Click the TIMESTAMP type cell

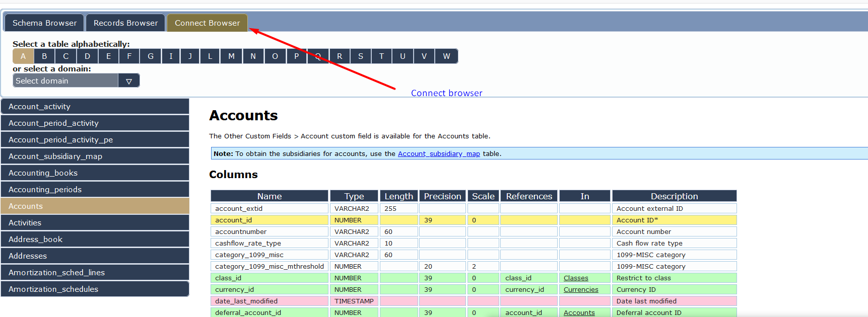pyautogui.click(x=354, y=301)
